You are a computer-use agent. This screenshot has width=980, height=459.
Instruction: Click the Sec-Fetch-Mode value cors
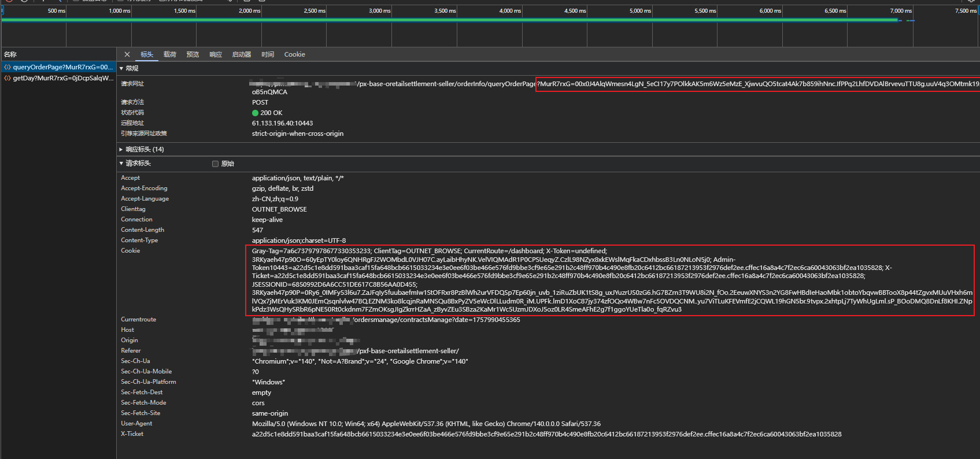[258, 403]
